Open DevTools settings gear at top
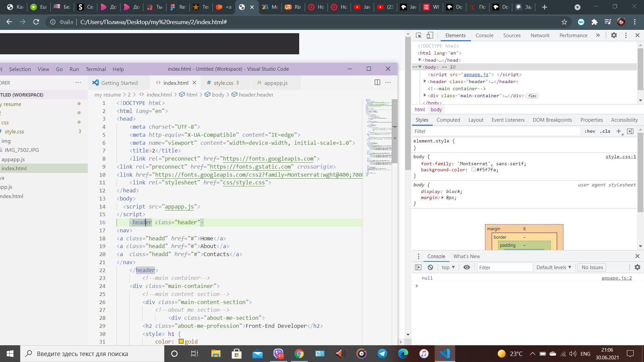The image size is (644, 362). tap(614, 35)
